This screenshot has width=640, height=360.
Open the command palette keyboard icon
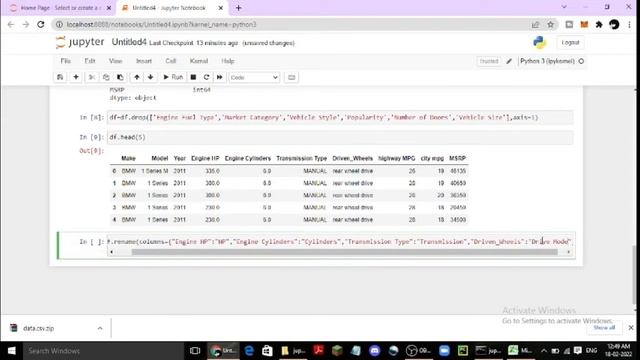click(291, 77)
